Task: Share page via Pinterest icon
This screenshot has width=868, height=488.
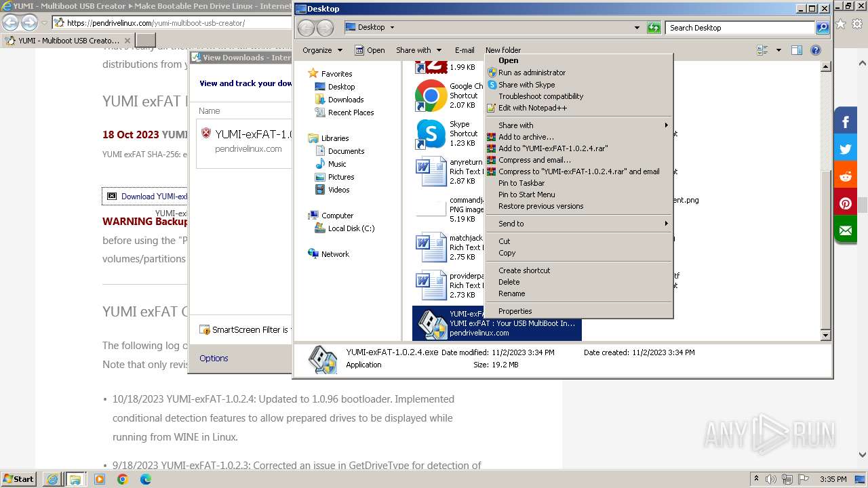Action: pyautogui.click(x=846, y=203)
